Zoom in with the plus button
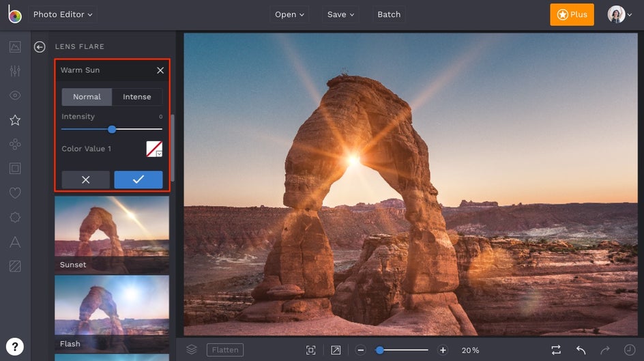The image size is (644, 361). (x=443, y=350)
